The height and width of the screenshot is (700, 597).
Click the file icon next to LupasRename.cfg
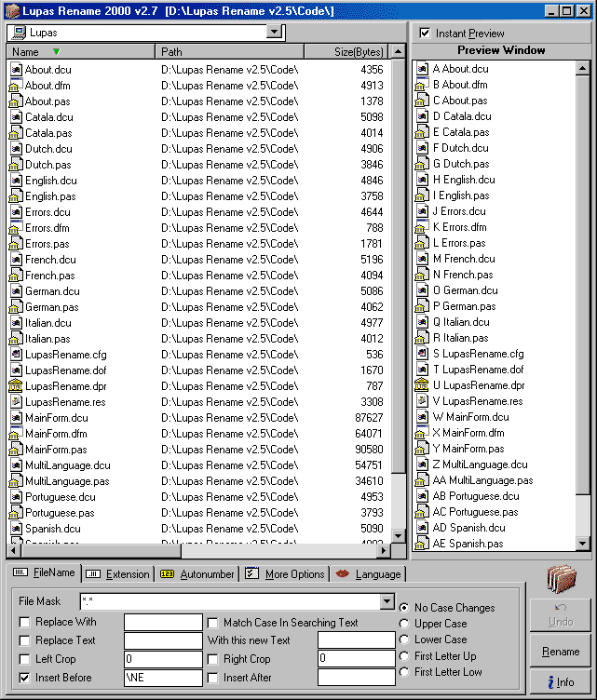pos(15,355)
